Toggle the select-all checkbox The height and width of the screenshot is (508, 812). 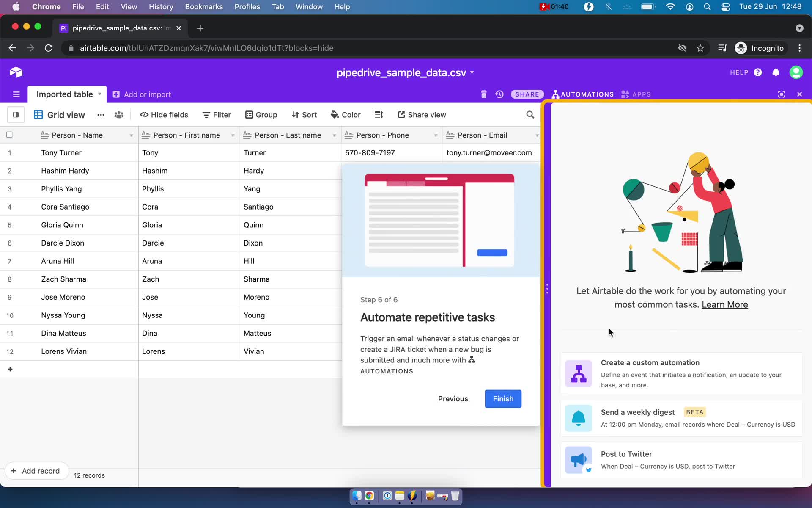point(9,135)
